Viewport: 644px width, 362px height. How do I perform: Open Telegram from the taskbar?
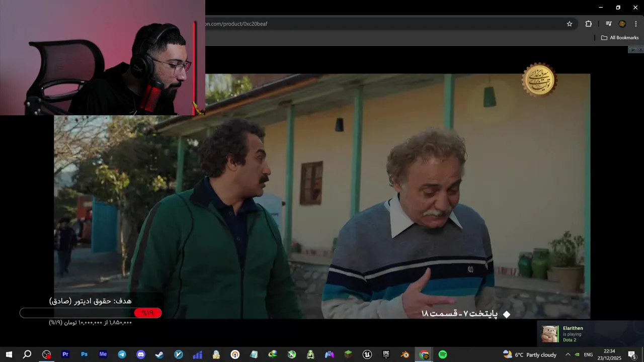click(x=122, y=354)
